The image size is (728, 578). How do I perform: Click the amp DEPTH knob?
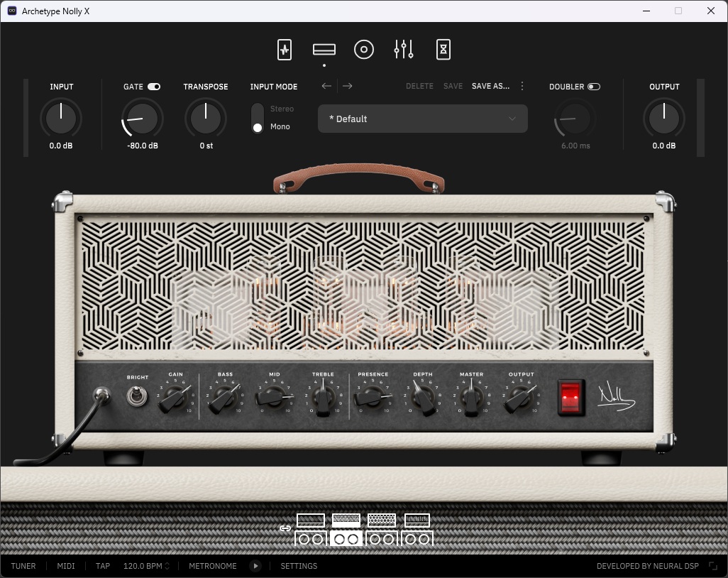point(423,397)
